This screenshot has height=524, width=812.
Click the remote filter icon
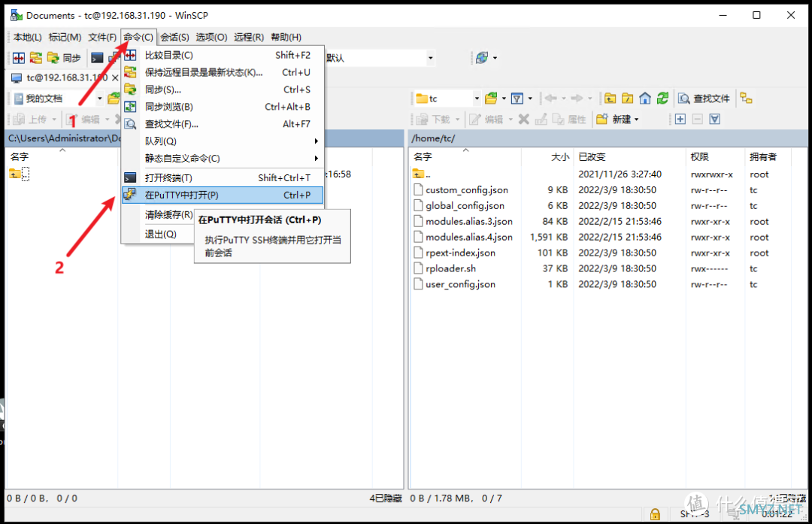click(517, 98)
